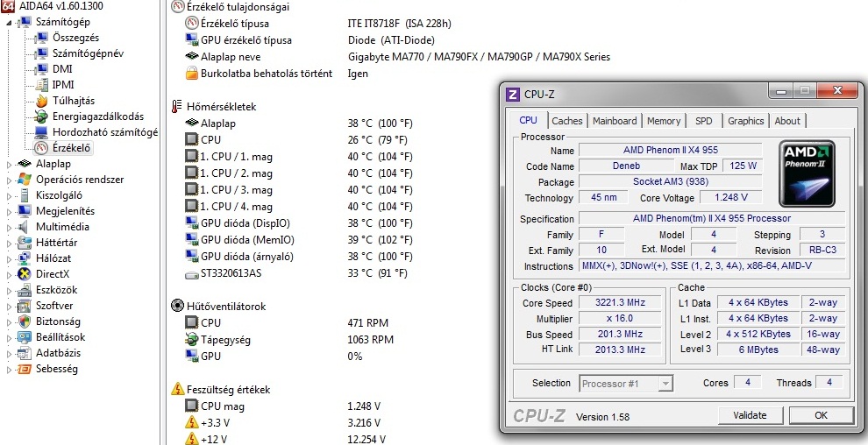Click the 1063 RPM Tápegység fan value
This screenshot has height=445, width=868.
(370, 339)
